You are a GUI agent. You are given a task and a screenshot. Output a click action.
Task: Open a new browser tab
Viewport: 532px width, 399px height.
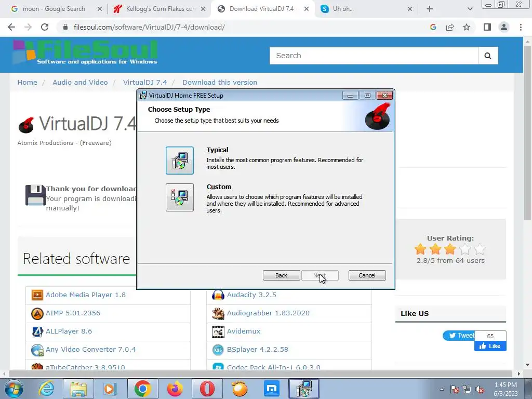tap(430, 9)
